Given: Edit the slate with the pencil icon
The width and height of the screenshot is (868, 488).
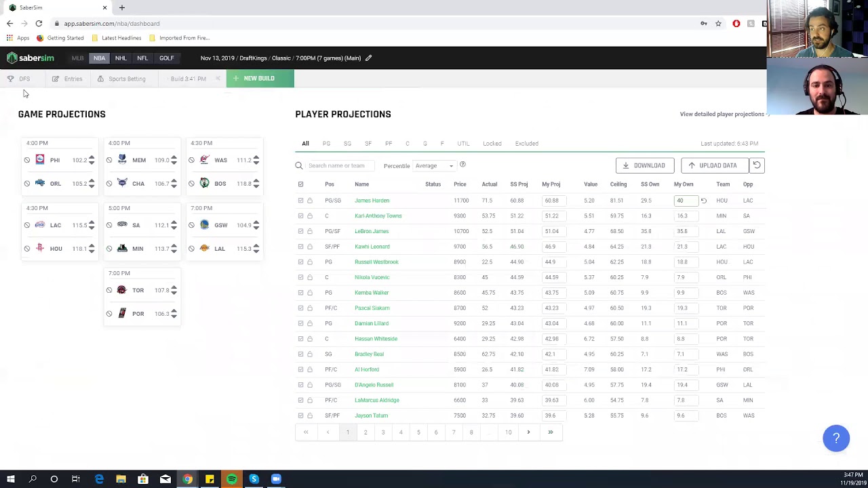Looking at the screenshot, I should click(368, 58).
